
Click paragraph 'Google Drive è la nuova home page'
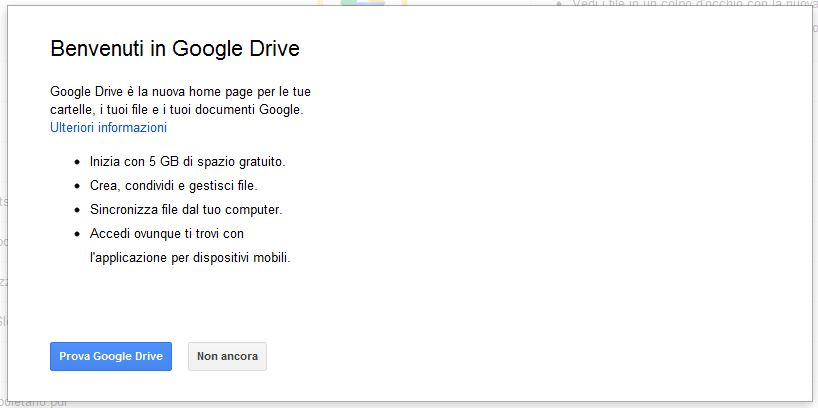(181, 101)
